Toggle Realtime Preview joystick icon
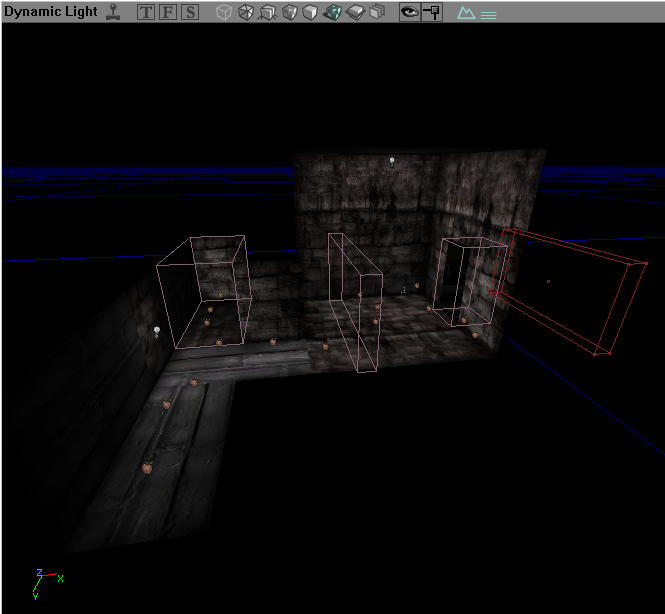Screen dimensions: 665x614 pos(113,13)
